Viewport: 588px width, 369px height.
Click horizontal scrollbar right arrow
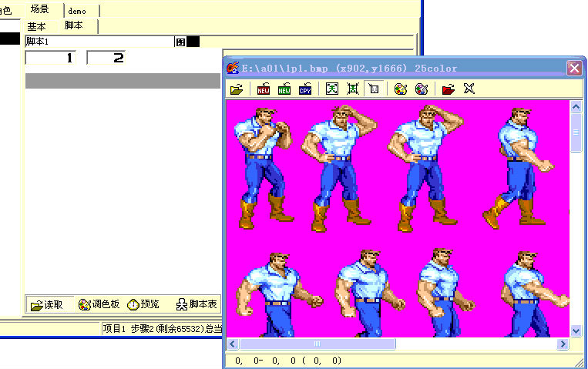[x=563, y=344]
